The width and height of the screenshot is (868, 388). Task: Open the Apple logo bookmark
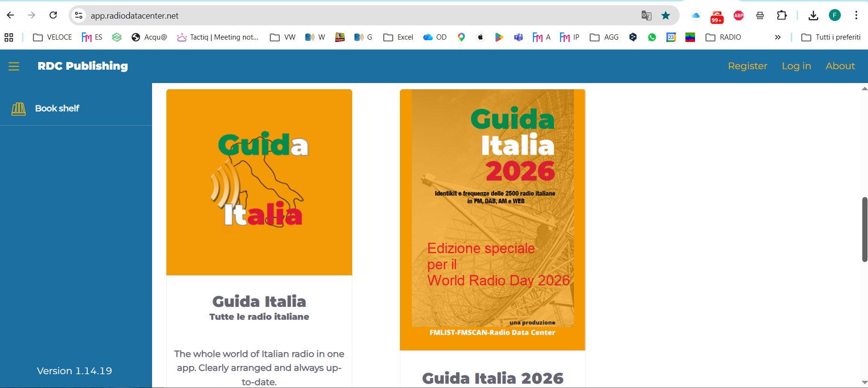pyautogui.click(x=480, y=37)
